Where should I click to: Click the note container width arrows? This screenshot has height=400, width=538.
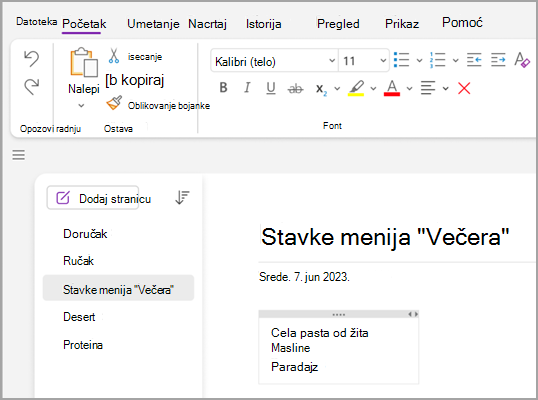[x=413, y=314]
